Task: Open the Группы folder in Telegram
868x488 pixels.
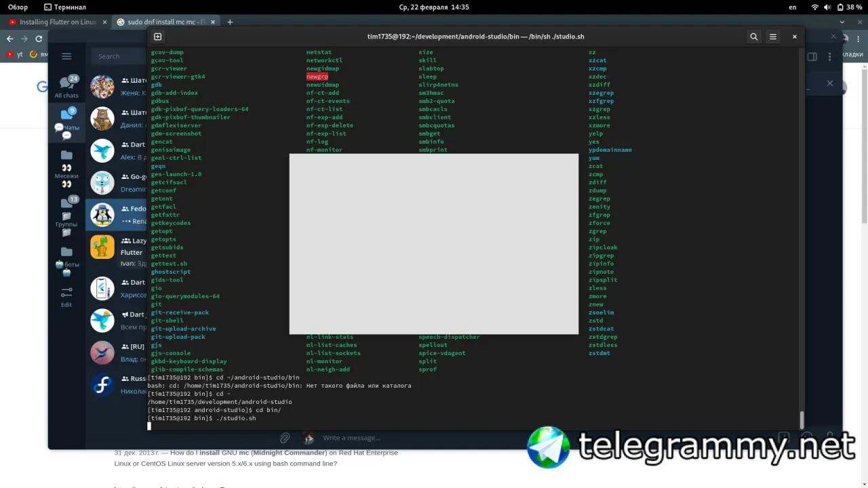Action: [x=66, y=216]
